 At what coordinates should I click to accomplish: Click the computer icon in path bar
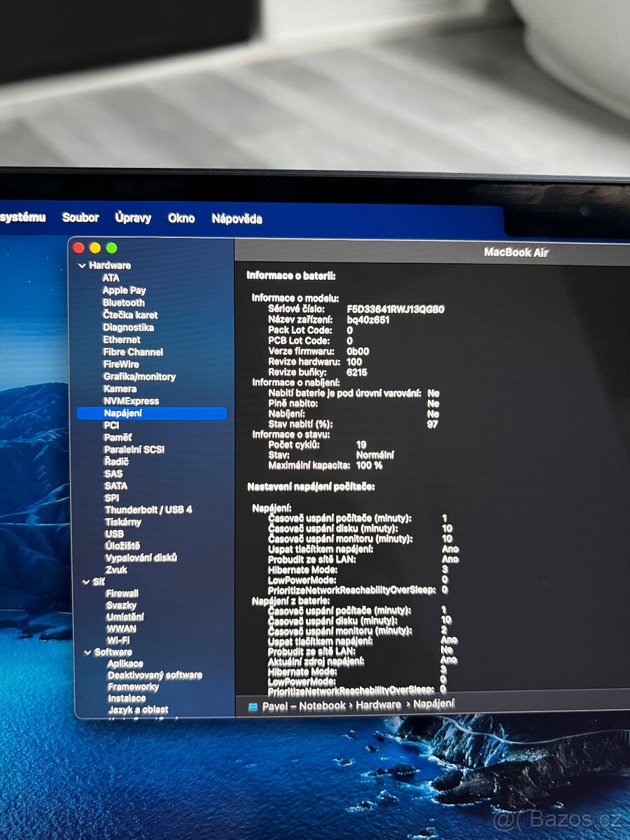(x=253, y=706)
